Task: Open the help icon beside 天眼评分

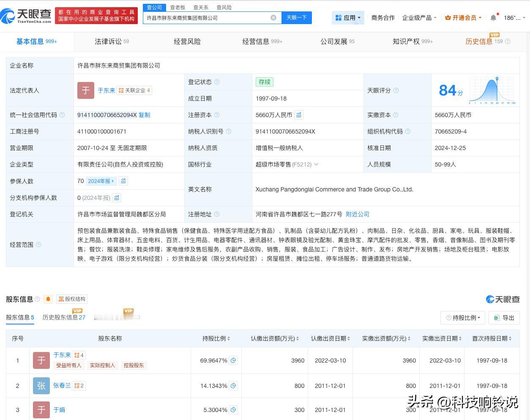Action: click(x=396, y=90)
